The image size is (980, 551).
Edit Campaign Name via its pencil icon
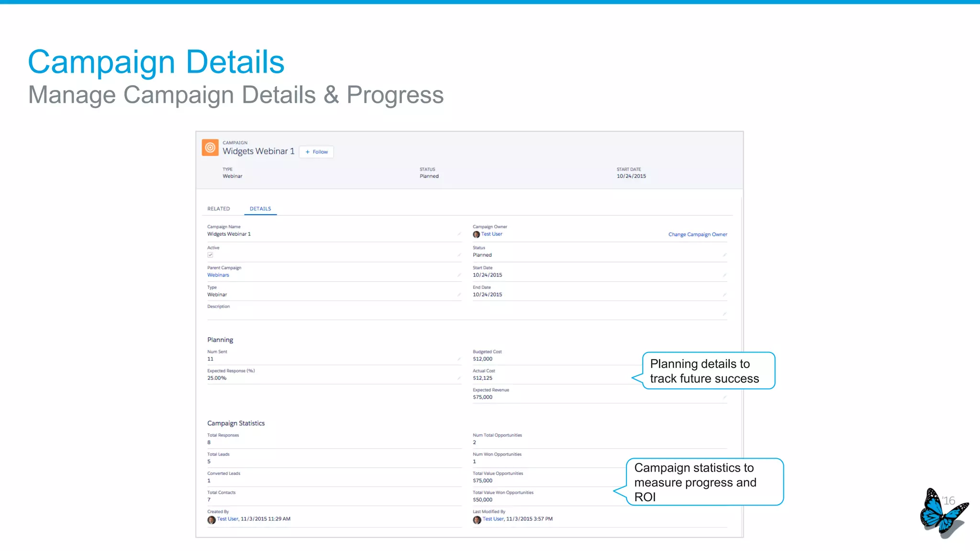click(459, 234)
